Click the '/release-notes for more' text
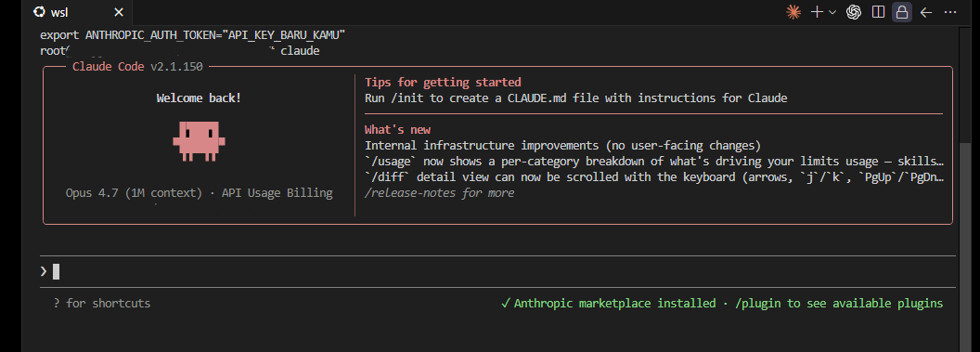The height and width of the screenshot is (352, 980). click(439, 192)
